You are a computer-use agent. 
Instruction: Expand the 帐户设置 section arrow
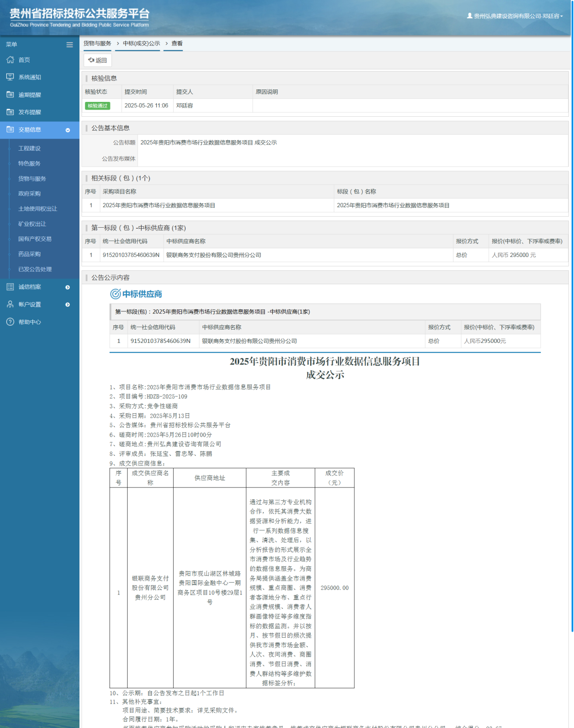(67, 305)
